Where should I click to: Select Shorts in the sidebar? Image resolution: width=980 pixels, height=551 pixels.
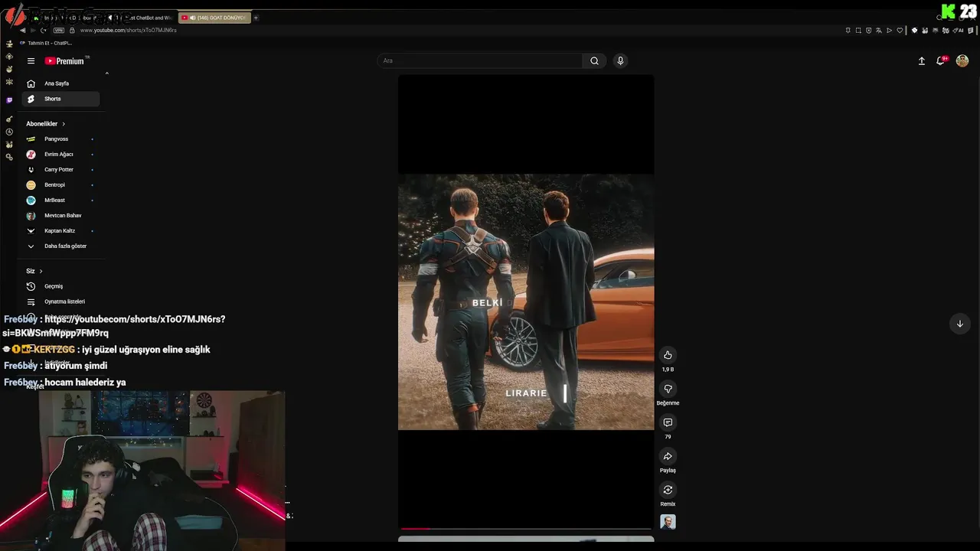point(60,99)
